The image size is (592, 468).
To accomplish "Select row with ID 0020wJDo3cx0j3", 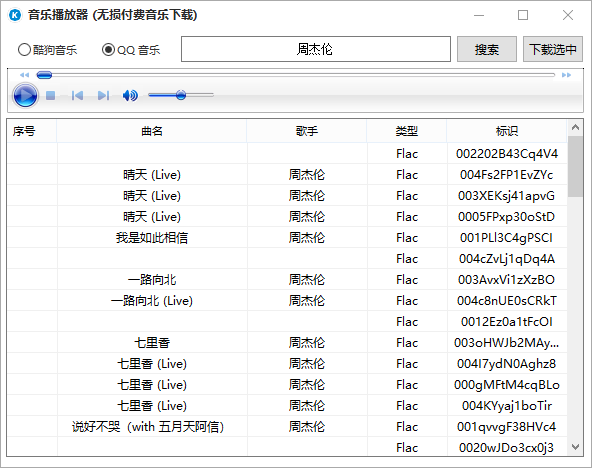I will pyautogui.click(x=287, y=447).
